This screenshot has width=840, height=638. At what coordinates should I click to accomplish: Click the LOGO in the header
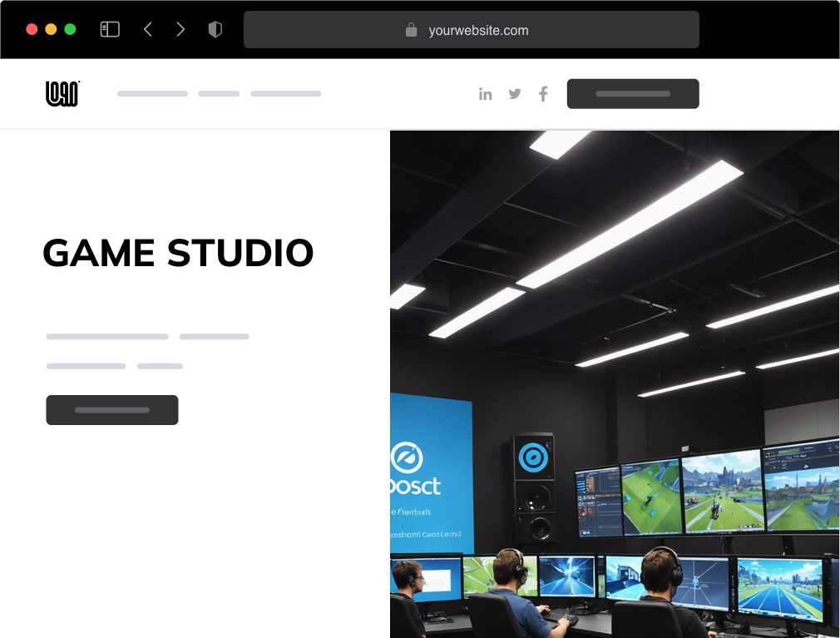coord(62,93)
